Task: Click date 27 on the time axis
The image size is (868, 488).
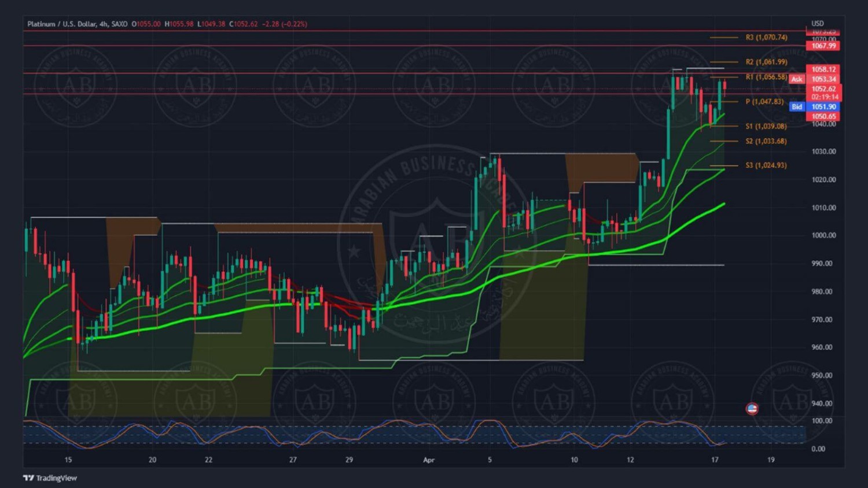Action: (x=293, y=460)
